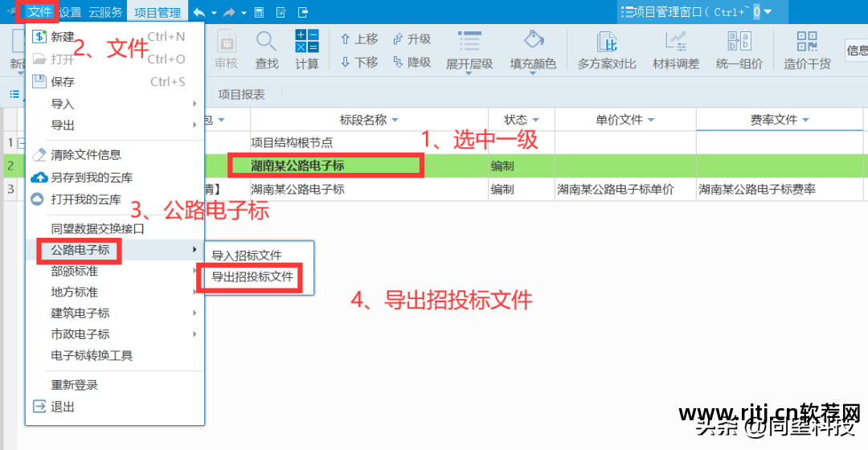Open the 部颁标准 submenu
The image size is (868, 450).
pos(115,272)
